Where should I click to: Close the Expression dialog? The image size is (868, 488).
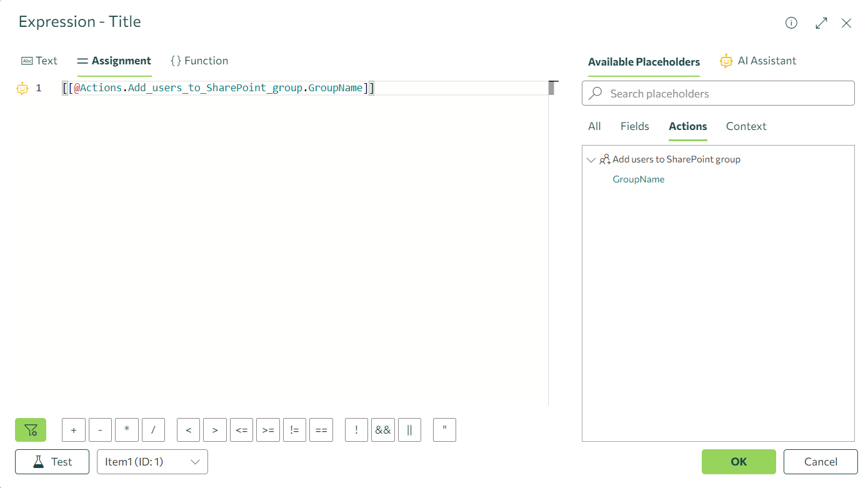coord(846,23)
